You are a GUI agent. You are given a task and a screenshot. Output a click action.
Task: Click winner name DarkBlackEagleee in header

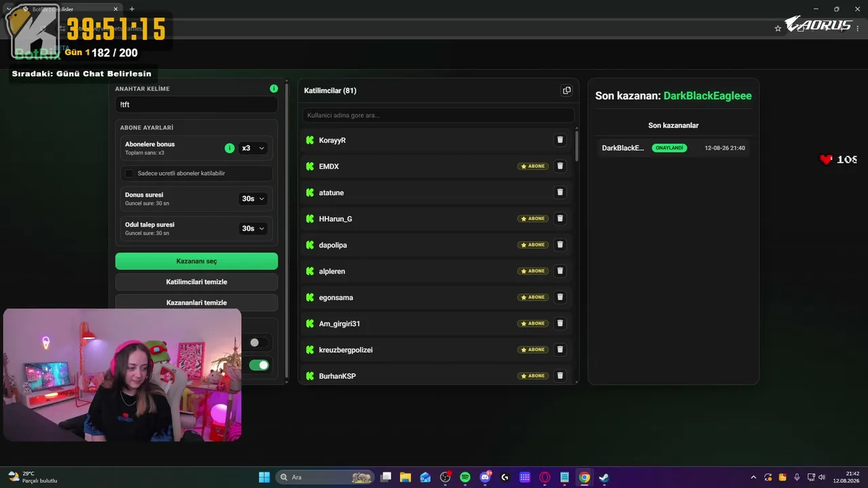tap(707, 96)
